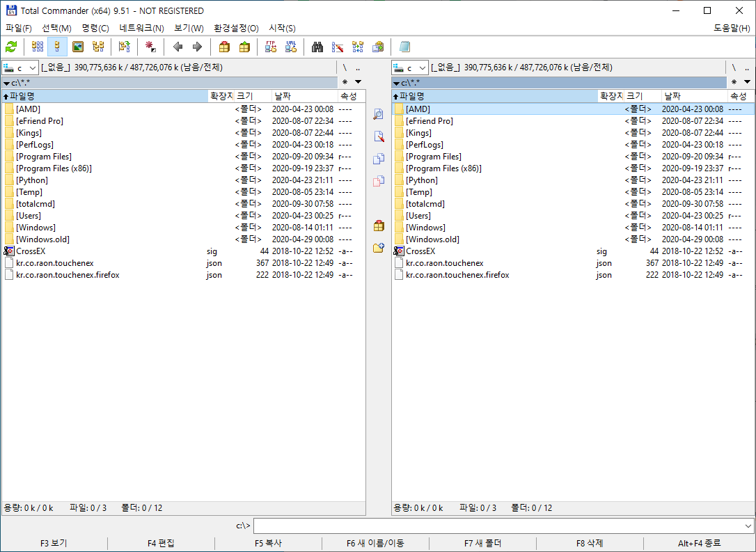Click the F3 보기 button
Viewport: 756px width, 552px height.
point(54,544)
